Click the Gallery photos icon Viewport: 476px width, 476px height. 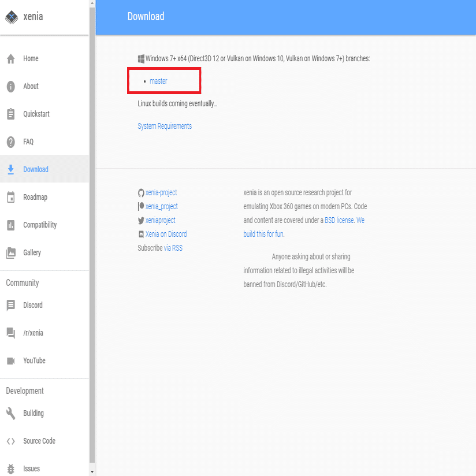[x=11, y=252]
